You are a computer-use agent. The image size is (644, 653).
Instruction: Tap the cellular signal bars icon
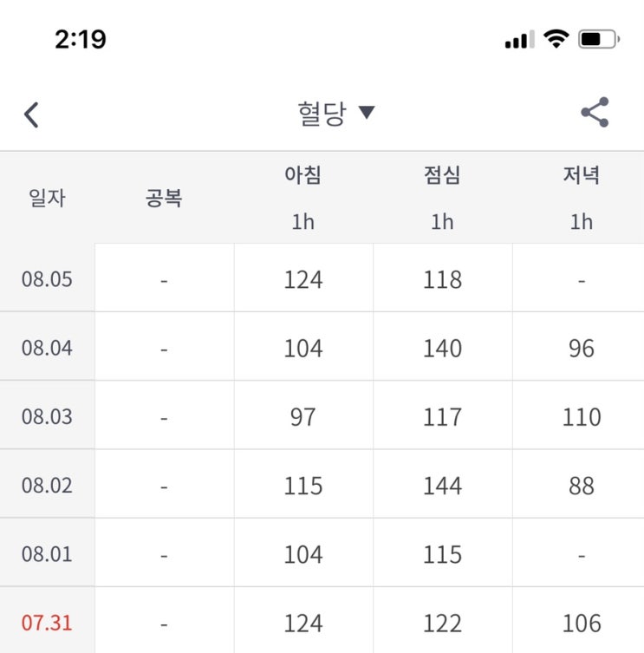[519, 40]
